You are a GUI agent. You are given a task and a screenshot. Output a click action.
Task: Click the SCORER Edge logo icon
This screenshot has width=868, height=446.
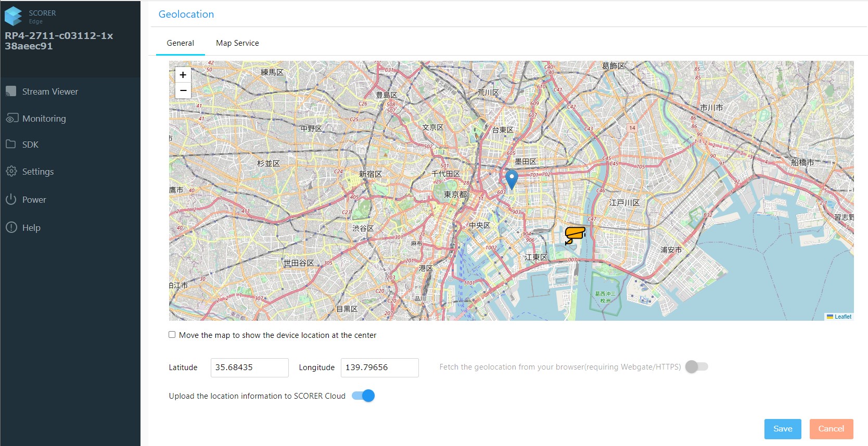pos(14,16)
